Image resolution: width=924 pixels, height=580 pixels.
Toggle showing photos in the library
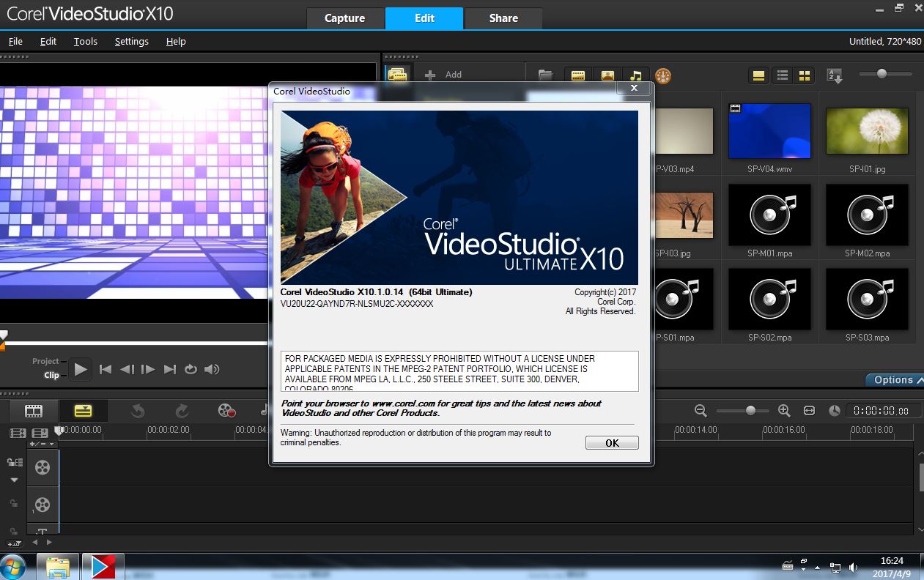(x=607, y=75)
